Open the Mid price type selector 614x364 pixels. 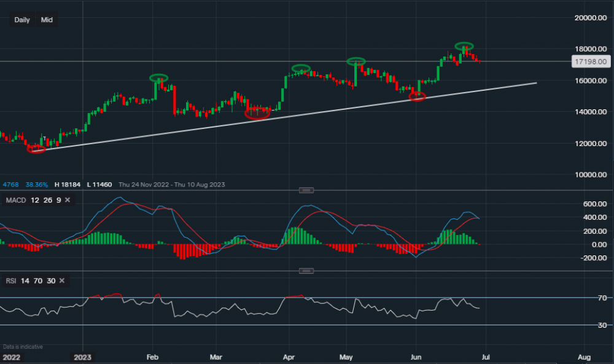coord(47,20)
